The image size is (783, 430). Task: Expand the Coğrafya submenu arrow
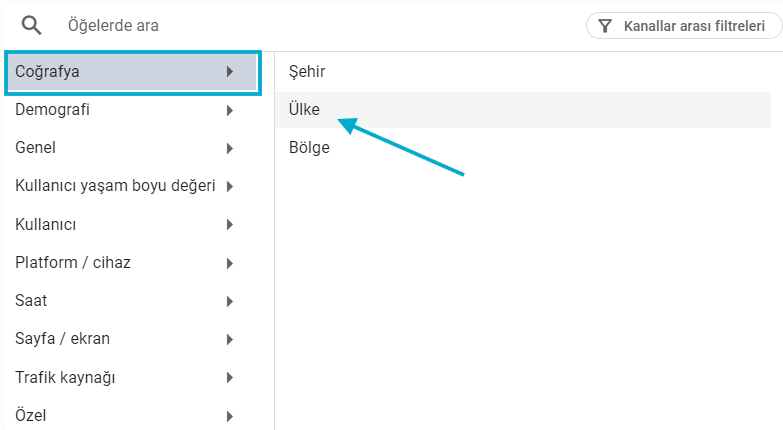[230, 72]
